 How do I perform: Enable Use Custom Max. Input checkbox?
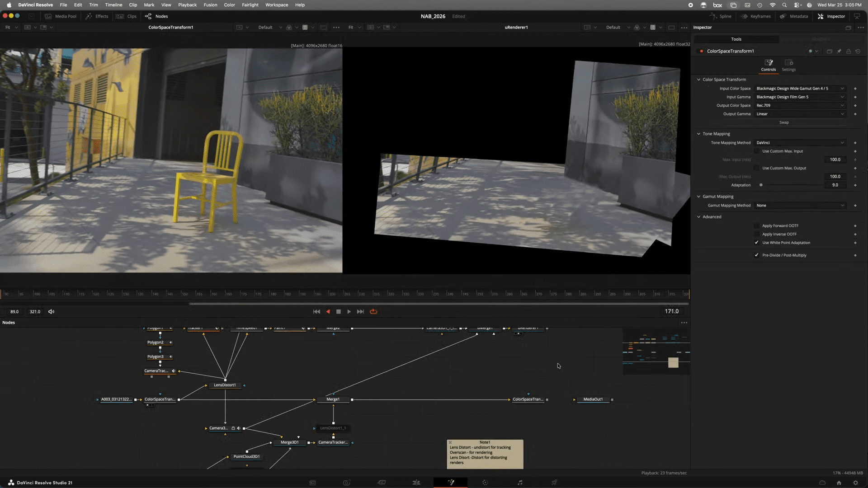757,151
